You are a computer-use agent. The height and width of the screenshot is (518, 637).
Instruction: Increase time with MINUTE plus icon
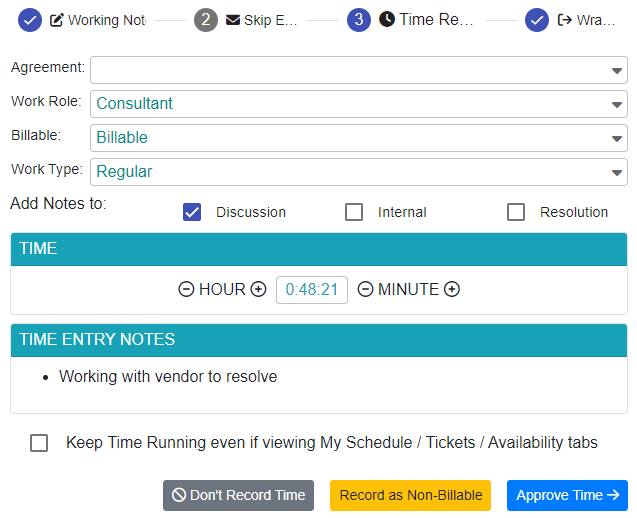(x=452, y=289)
